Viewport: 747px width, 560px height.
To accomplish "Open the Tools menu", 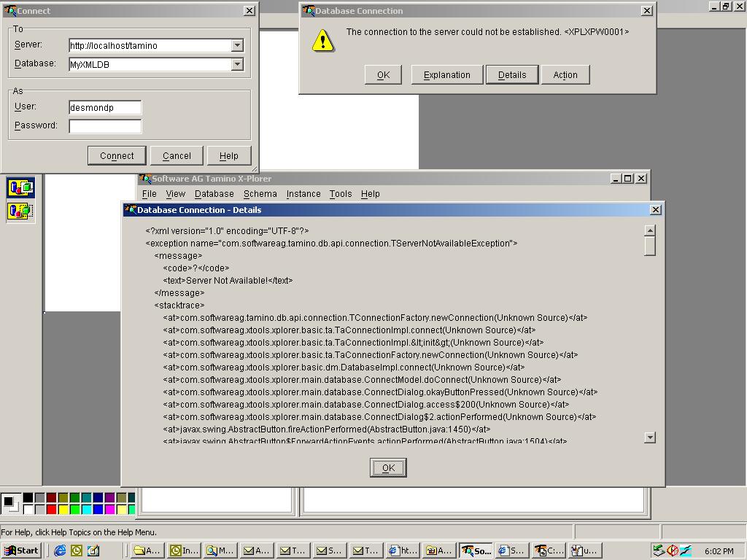I will 340,194.
